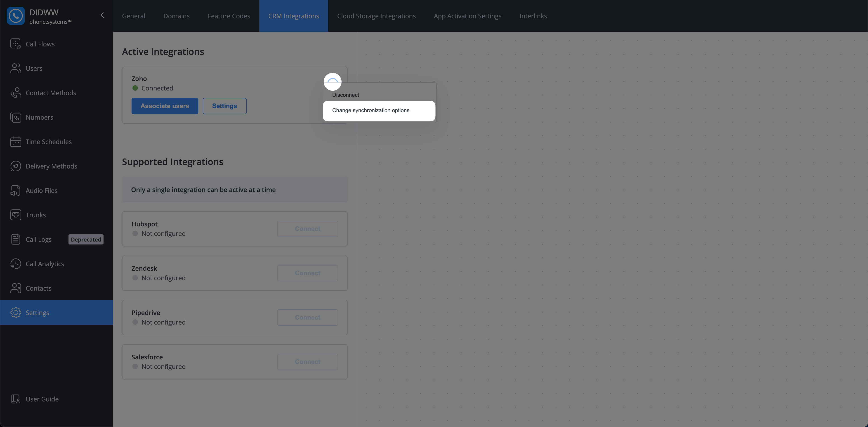Open App Activation Settings tab
Image resolution: width=868 pixels, height=427 pixels.
click(467, 16)
